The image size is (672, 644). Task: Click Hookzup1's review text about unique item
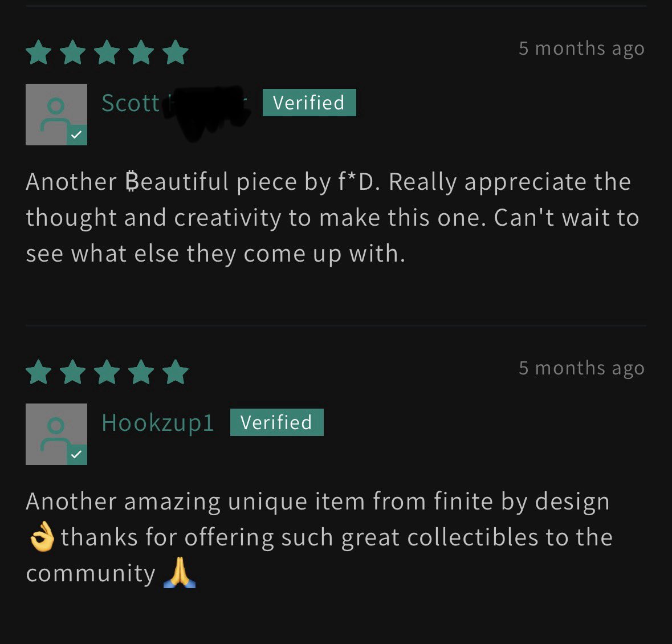(x=319, y=538)
